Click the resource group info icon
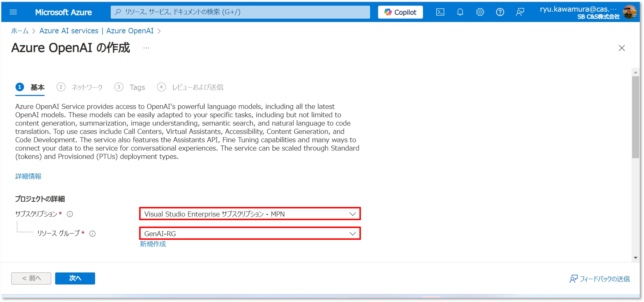The width and height of the screenshot is (644, 302). (92, 234)
